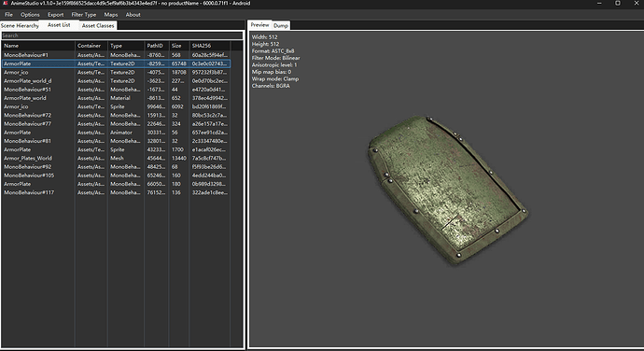The width and height of the screenshot is (644, 351).
Task: Sort assets by Container column header
Action: click(x=91, y=46)
